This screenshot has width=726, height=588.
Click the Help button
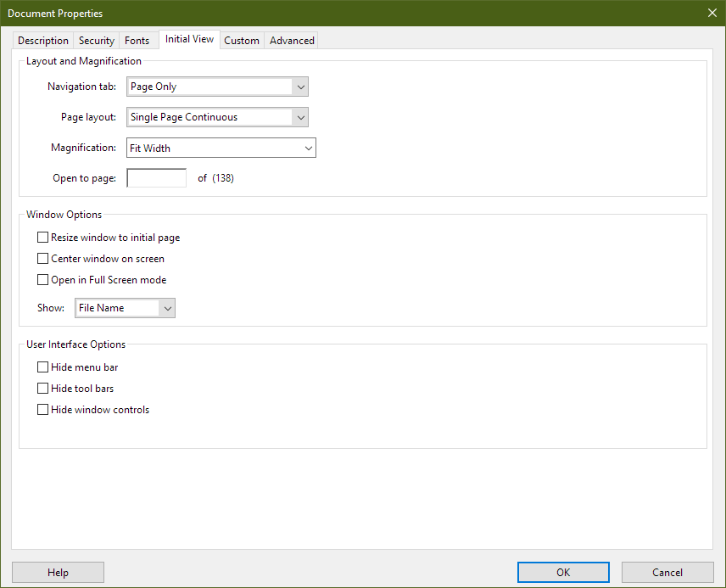[58, 573]
